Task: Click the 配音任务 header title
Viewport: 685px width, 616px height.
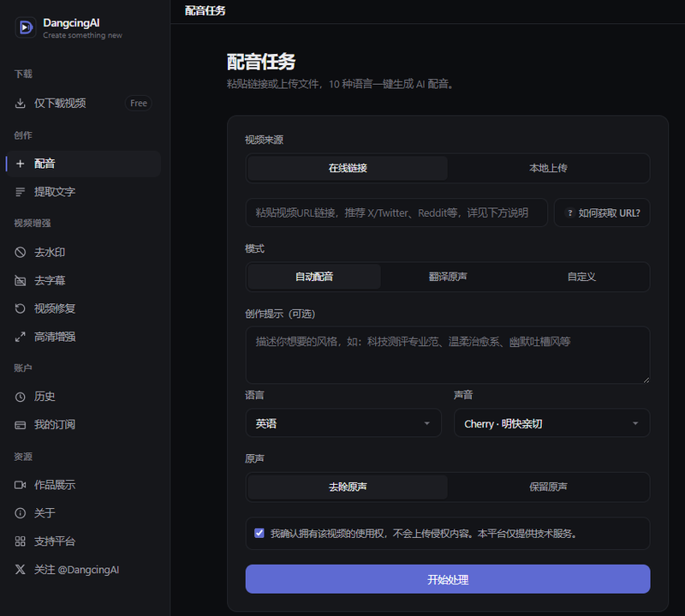Action: (205, 11)
